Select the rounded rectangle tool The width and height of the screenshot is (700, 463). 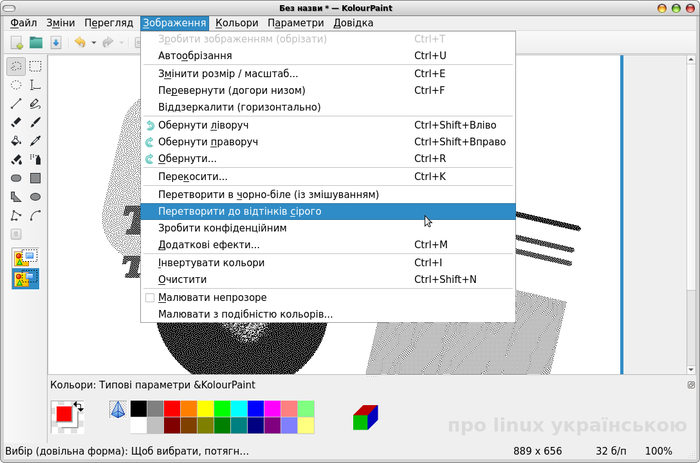pos(16,178)
